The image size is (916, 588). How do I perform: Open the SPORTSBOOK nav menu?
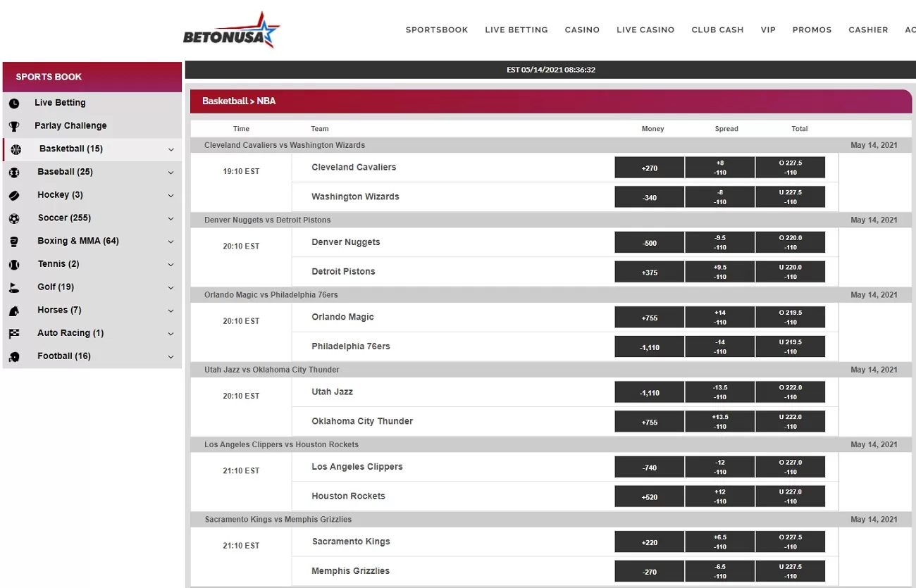click(x=437, y=30)
